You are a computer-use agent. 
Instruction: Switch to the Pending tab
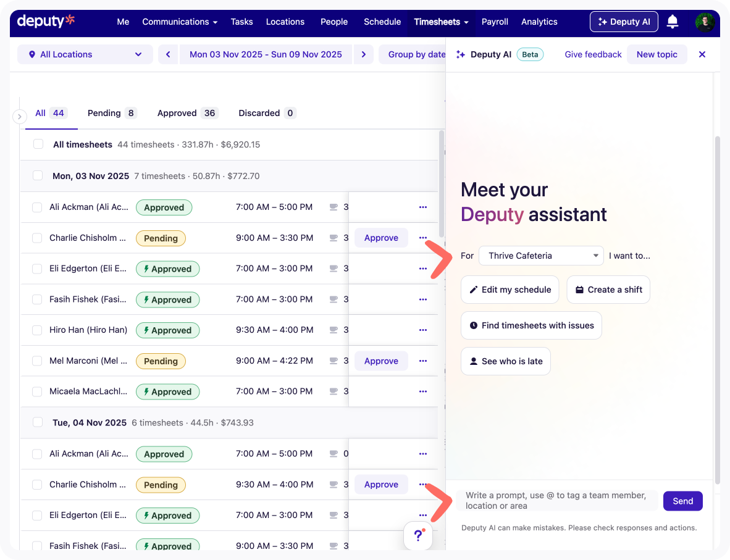pyautogui.click(x=111, y=113)
